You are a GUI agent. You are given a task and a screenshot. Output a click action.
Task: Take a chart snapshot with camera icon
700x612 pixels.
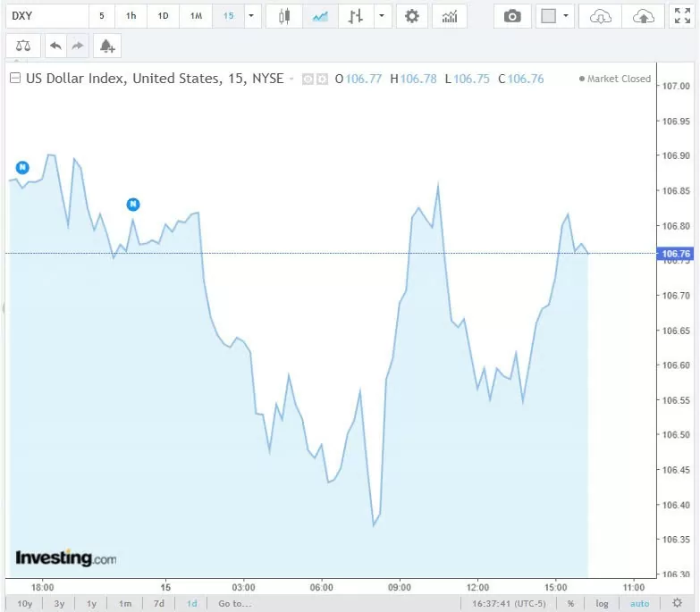(x=512, y=16)
